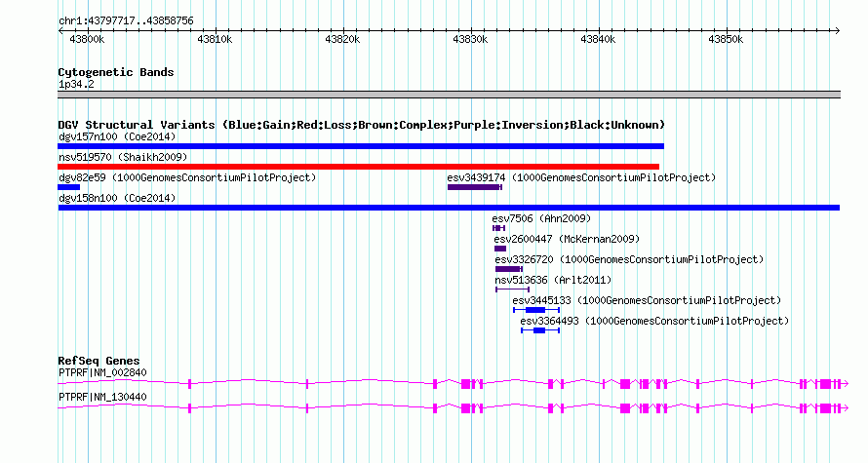Open the nsv513636 (Arlt2011) label
The width and height of the screenshot is (868, 463).
[x=553, y=280]
